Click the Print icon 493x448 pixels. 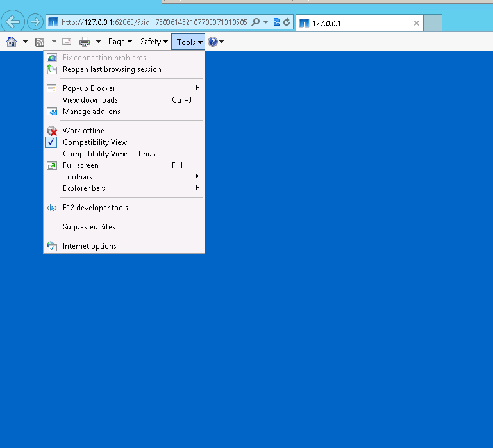click(84, 42)
